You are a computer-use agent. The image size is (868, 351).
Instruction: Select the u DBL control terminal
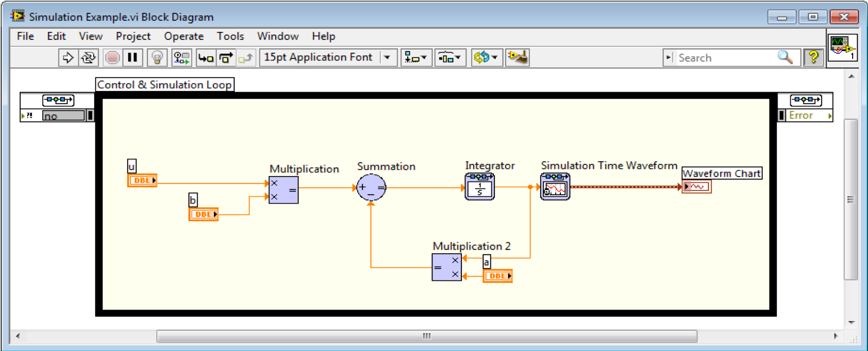point(142,181)
